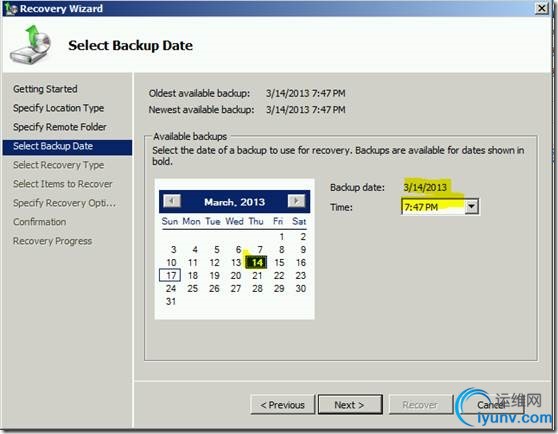Viewport: 558px width, 434px height.
Task: Pick March 18 in the calendar
Action: click(x=193, y=275)
